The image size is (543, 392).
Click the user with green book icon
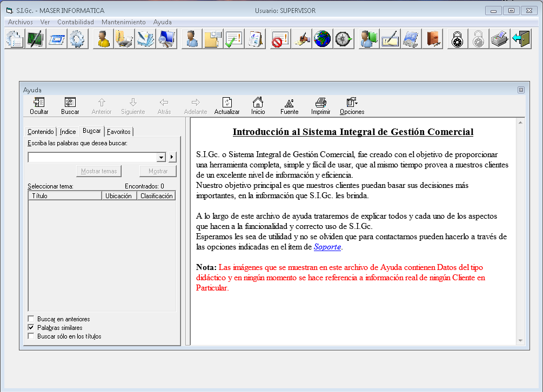tap(369, 39)
